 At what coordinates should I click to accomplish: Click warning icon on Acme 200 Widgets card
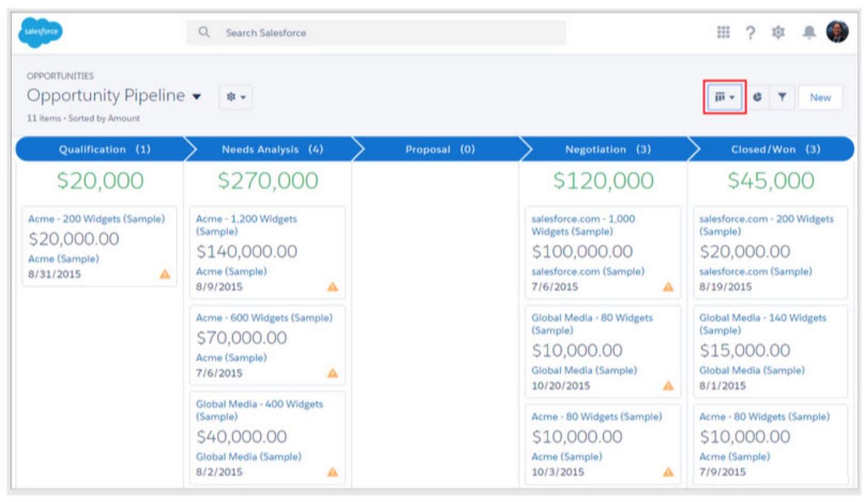(x=165, y=274)
